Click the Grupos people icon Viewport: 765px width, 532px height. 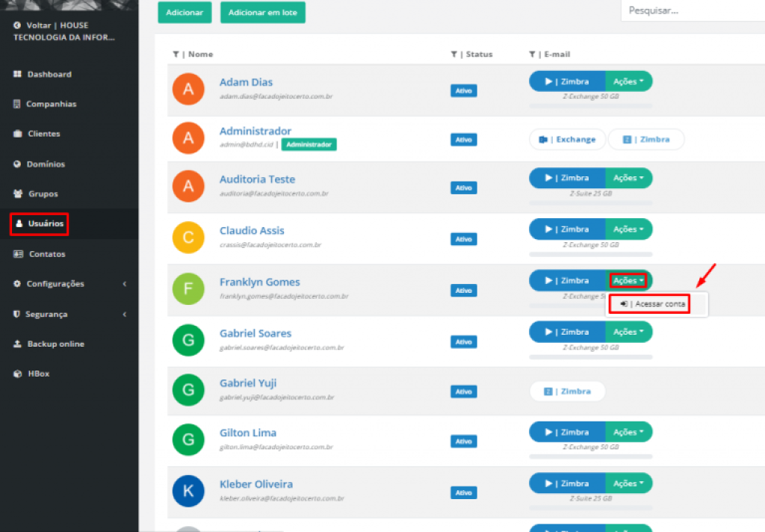tap(18, 194)
